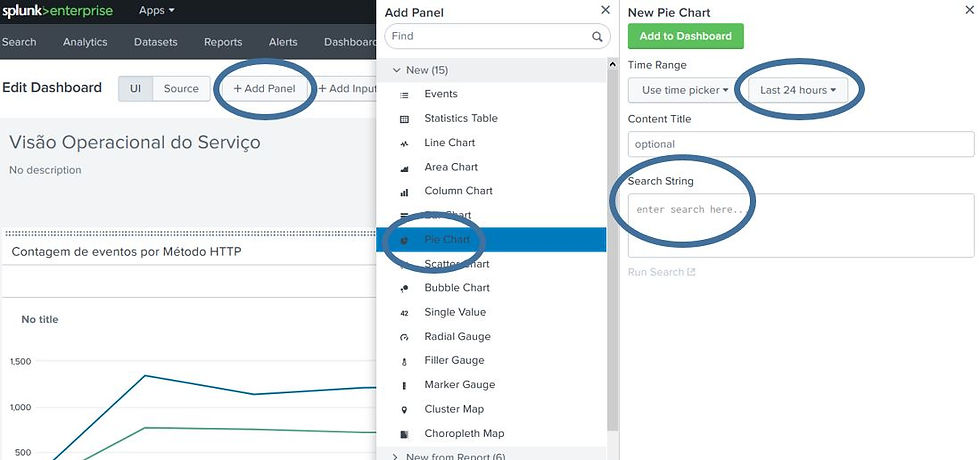Click the Cluster Map pin icon

tap(404, 410)
